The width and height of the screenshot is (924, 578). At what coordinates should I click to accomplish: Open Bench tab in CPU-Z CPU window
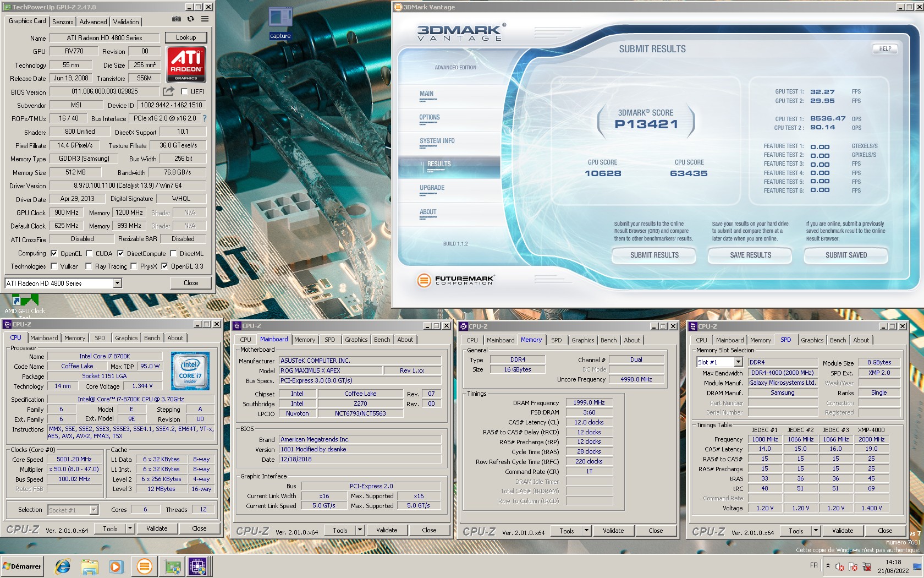152,338
